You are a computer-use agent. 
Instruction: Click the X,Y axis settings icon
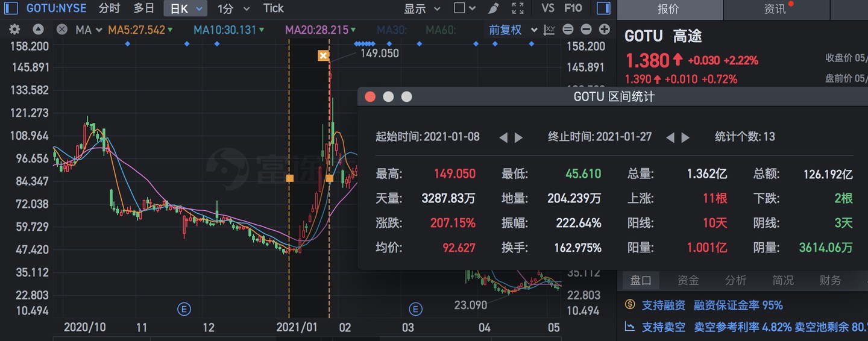pyautogui.click(x=549, y=30)
